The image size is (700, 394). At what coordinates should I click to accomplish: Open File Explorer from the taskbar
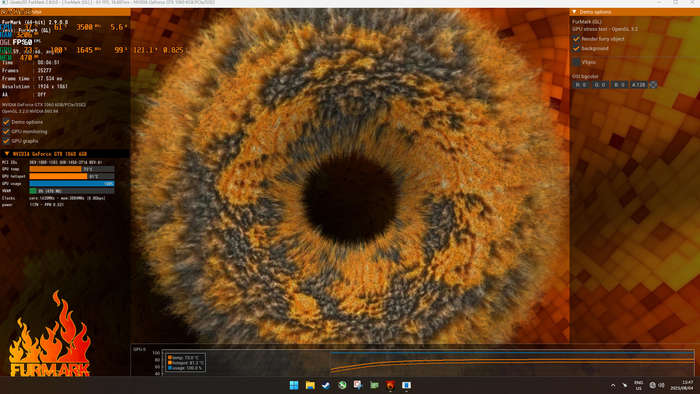pyautogui.click(x=310, y=385)
